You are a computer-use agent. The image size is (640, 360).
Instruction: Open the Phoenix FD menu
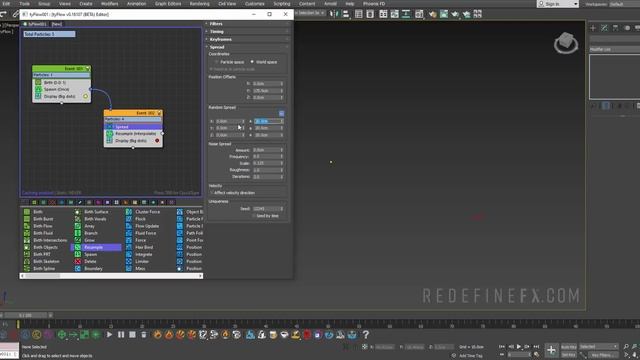coord(374,4)
